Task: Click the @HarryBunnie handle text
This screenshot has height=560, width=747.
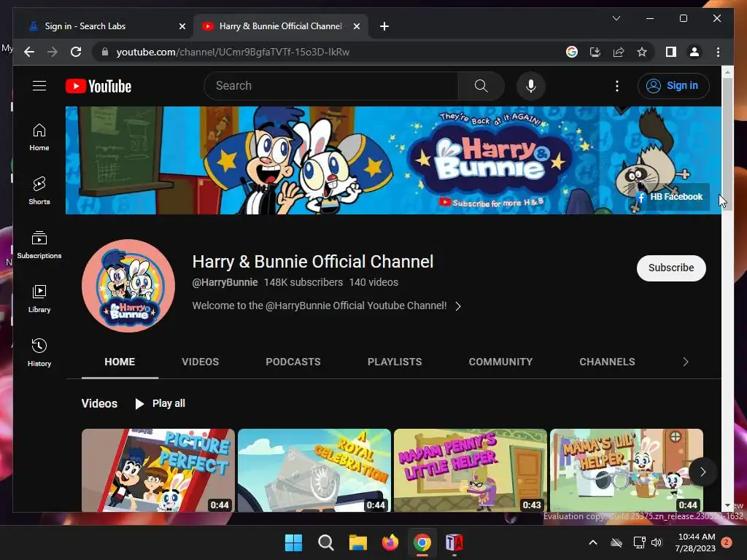Action: coord(225,282)
